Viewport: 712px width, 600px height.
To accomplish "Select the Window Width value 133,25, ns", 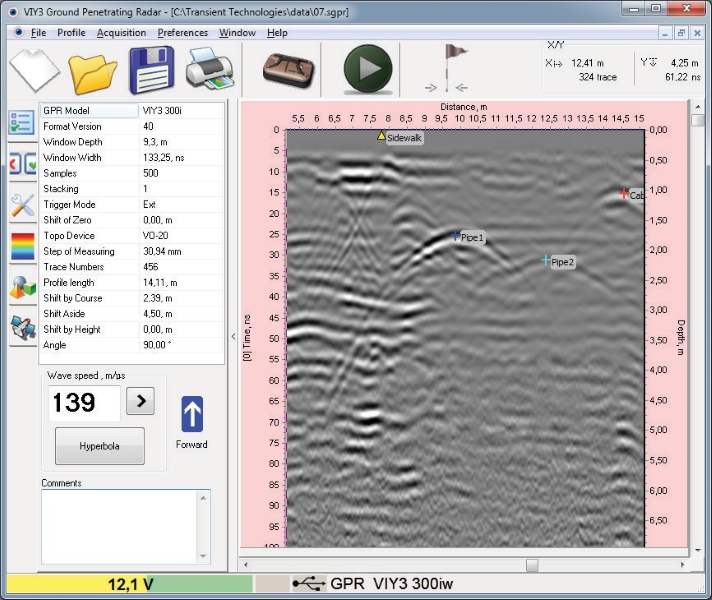I will point(163,158).
